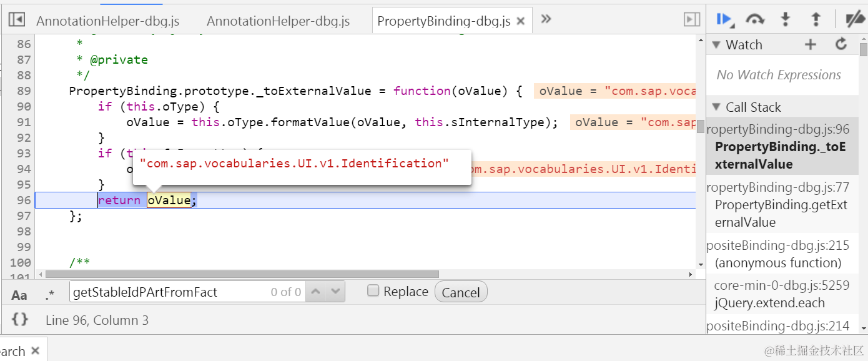The height and width of the screenshot is (361, 868).
Task: Toggle match case Aa option
Action: (x=19, y=295)
